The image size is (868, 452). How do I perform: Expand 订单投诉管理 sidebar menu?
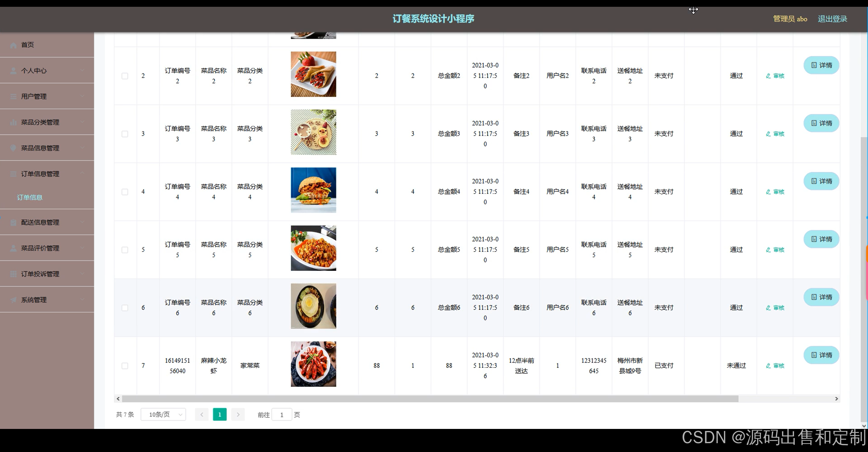pyautogui.click(x=47, y=274)
